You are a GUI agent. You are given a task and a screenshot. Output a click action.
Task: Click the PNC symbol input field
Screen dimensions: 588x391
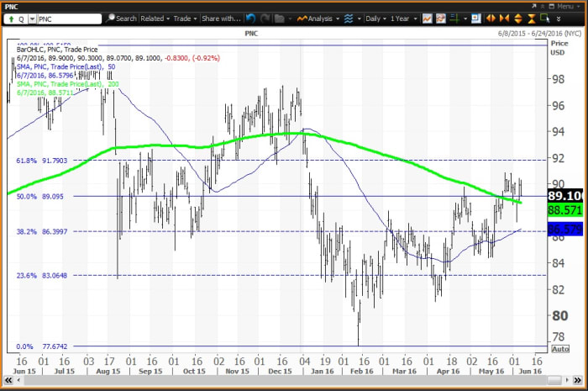tap(66, 18)
